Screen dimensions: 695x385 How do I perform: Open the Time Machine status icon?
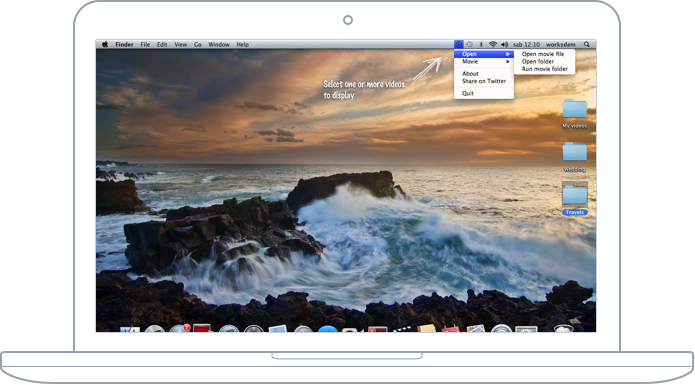click(x=470, y=44)
